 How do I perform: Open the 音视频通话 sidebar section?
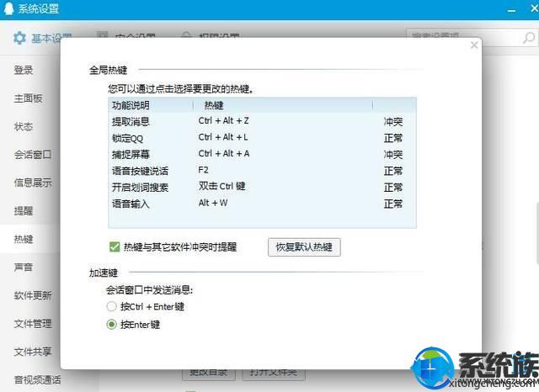[37, 379]
